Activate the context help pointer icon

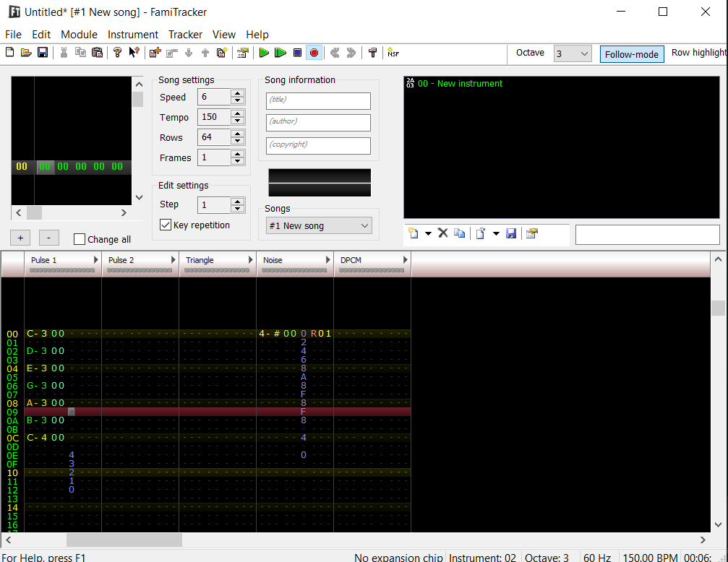[x=134, y=53]
